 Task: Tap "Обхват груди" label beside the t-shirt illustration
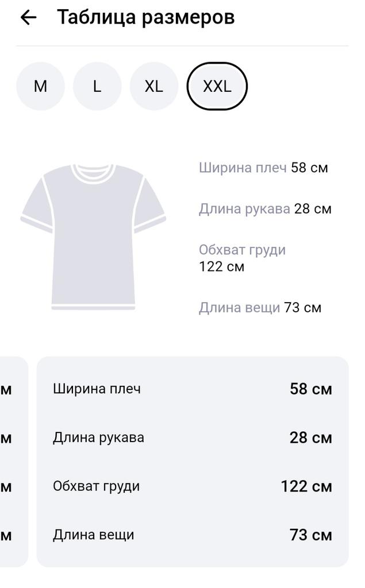242,250
